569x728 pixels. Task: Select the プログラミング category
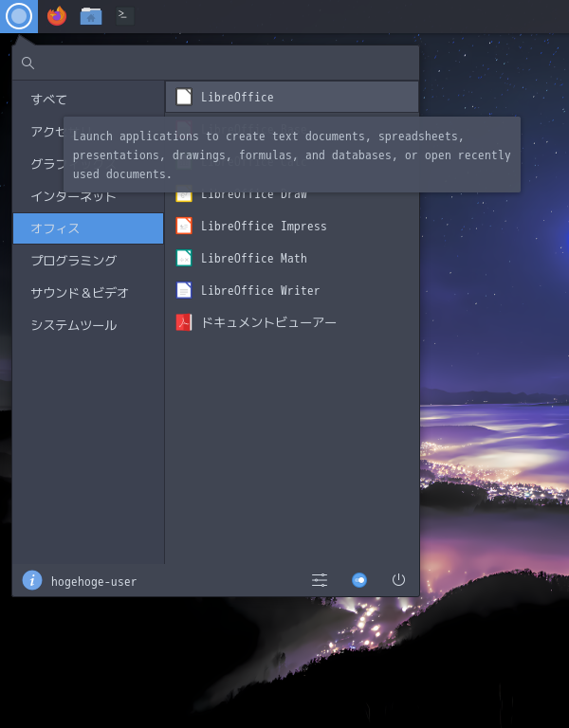pyautogui.click(x=88, y=261)
